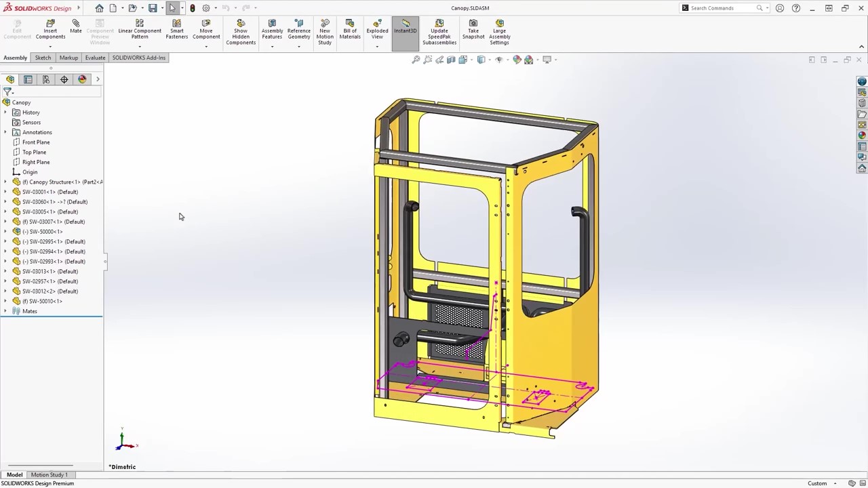Open the SOLIDWORKS Add-Ins tab
868x488 pixels.
[x=138, y=58]
